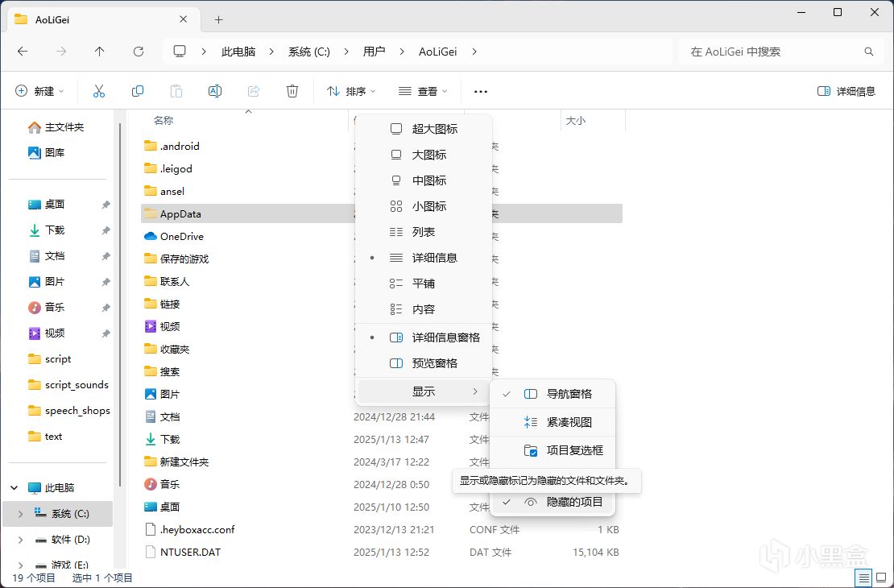Select the OneDrive folder
This screenshot has width=894, height=588.
click(x=182, y=236)
